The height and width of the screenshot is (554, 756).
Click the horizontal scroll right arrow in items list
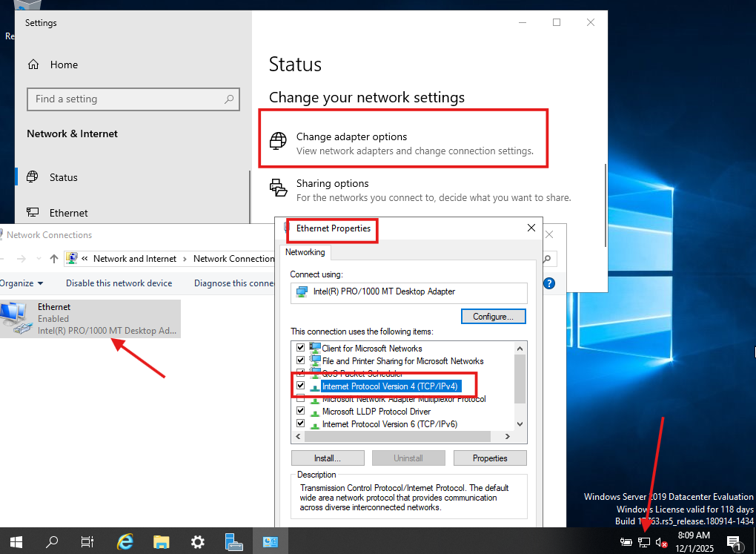[507, 436]
